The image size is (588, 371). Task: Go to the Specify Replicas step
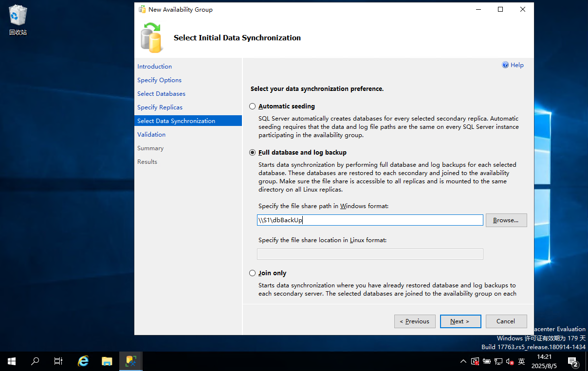tap(160, 107)
